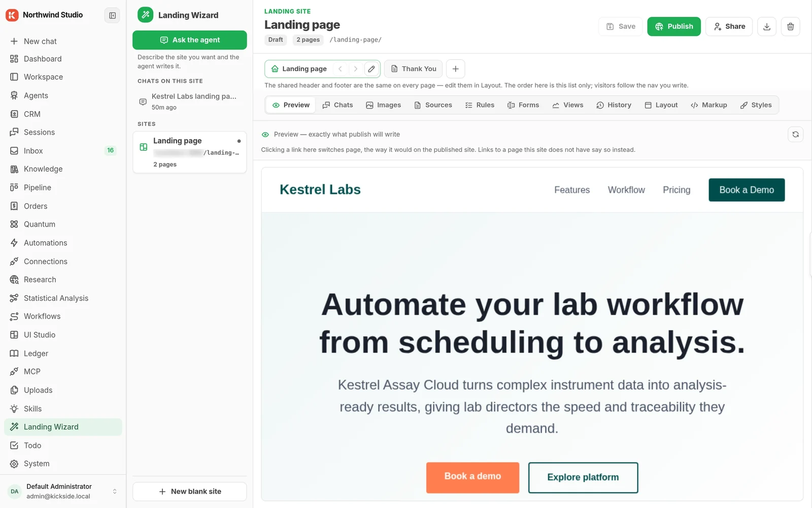
Task: Click orange Book a demo button in preview
Action: tap(472, 477)
